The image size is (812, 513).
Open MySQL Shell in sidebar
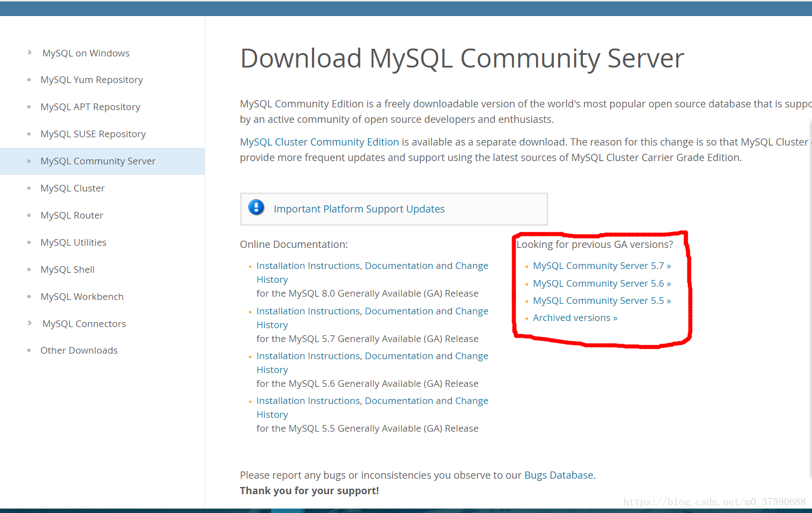pyautogui.click(x=67, y=270)
